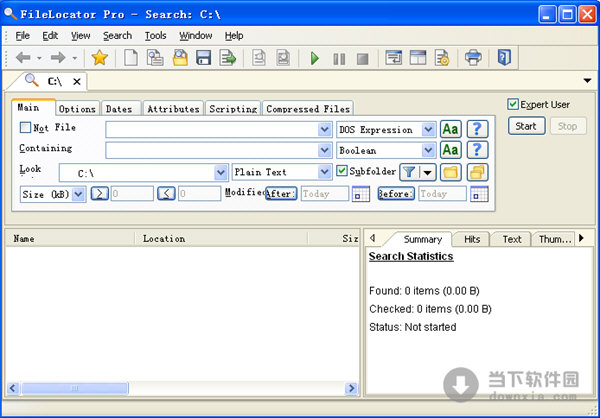Toggle the greater-than size button
The width and height of the screenshot is (600, 418).
pyautogui.click(x=99, y=194)
